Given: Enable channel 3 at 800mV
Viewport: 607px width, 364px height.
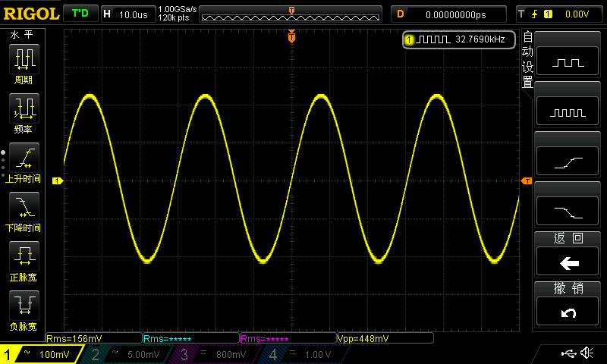Looking at the screenshot, I should 216,354.
